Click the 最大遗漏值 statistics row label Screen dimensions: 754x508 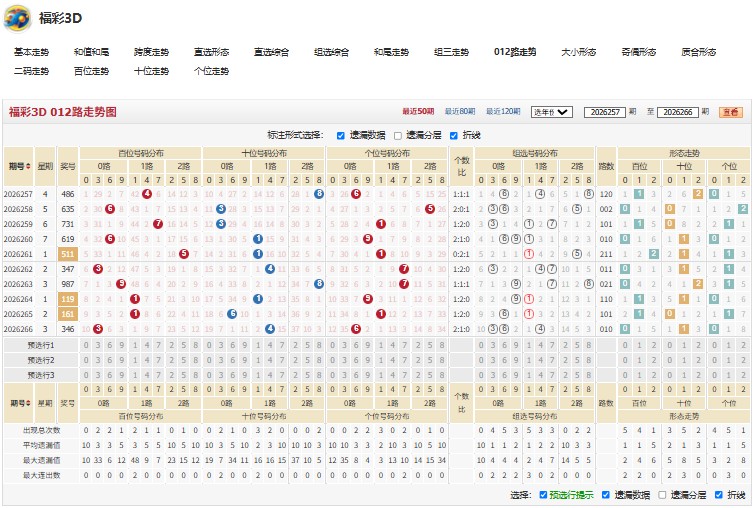[42, 460]
